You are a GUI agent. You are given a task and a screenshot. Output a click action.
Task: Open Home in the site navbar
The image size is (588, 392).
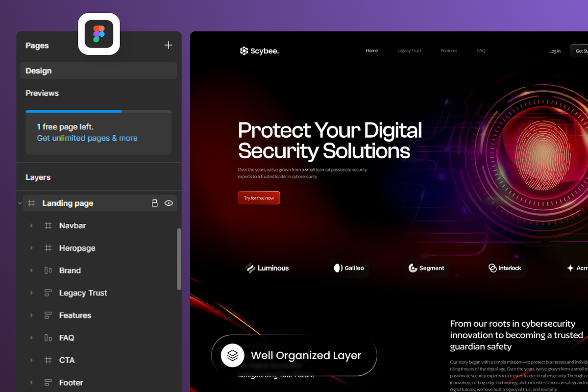(x=372, y=50)
